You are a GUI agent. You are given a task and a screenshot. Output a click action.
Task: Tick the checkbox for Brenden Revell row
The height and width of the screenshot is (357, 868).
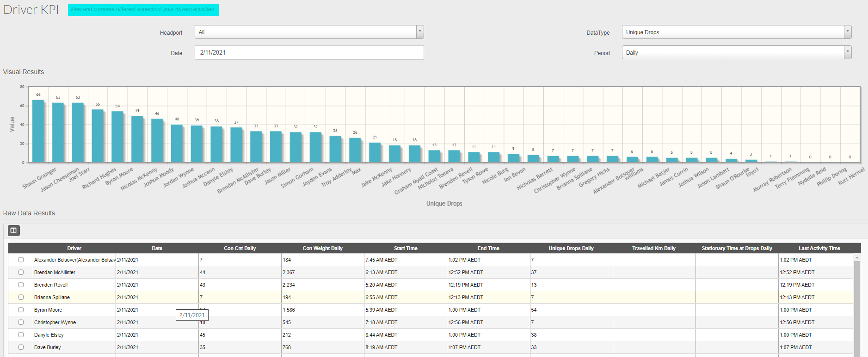pyautogui.click(x=21, y=285)
